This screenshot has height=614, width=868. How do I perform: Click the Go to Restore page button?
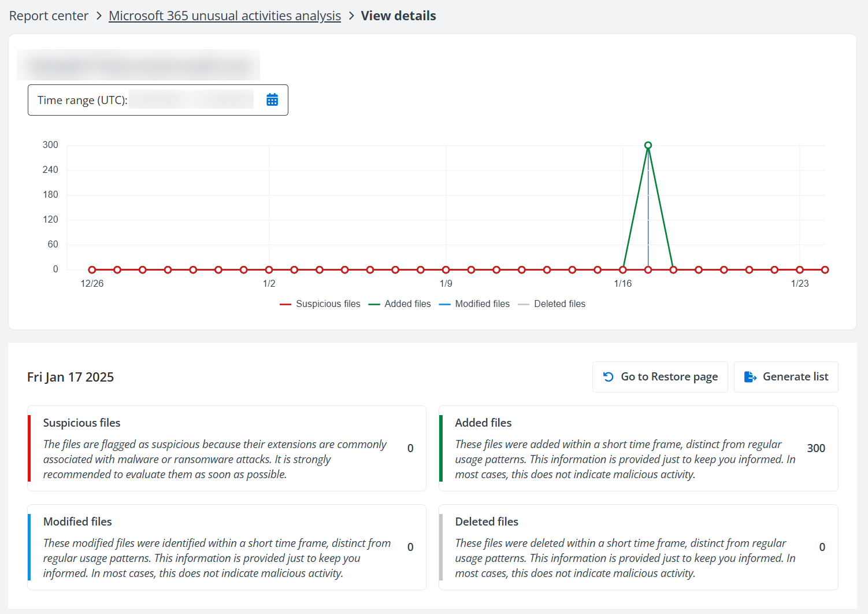(x=659, y=377)
